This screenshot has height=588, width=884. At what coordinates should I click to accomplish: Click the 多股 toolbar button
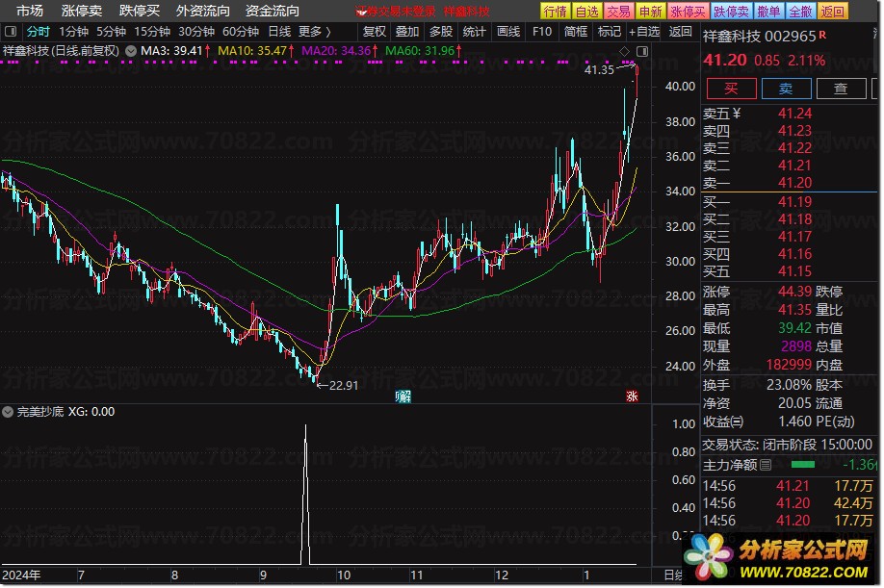pyautogui.click(x=441, y=32)
